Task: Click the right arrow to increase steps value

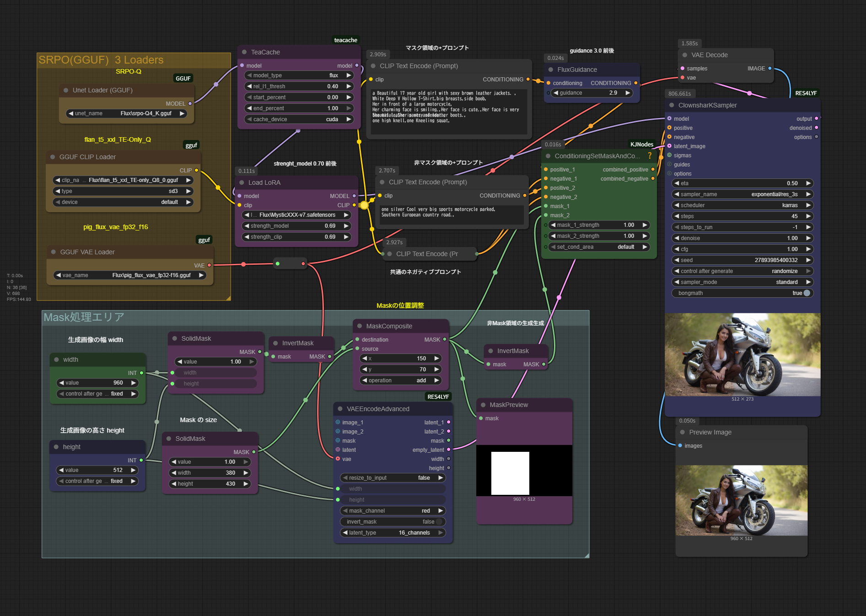Action: 808,216
